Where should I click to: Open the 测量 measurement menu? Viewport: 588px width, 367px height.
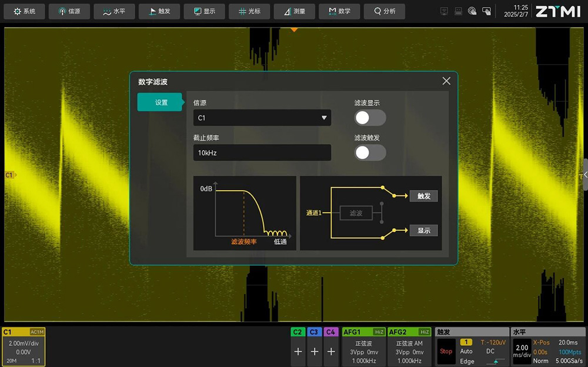click(x=294, y=11)
